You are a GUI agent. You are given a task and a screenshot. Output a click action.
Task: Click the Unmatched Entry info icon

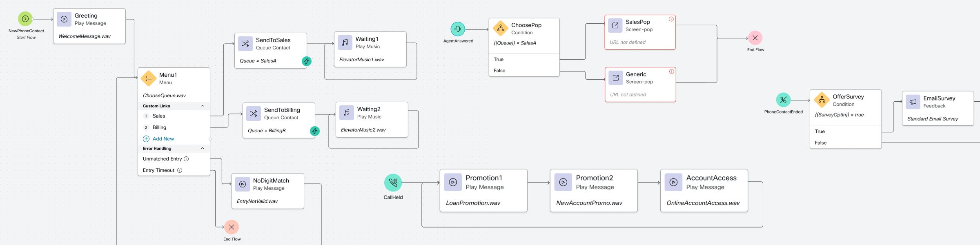tap(186, 159)
